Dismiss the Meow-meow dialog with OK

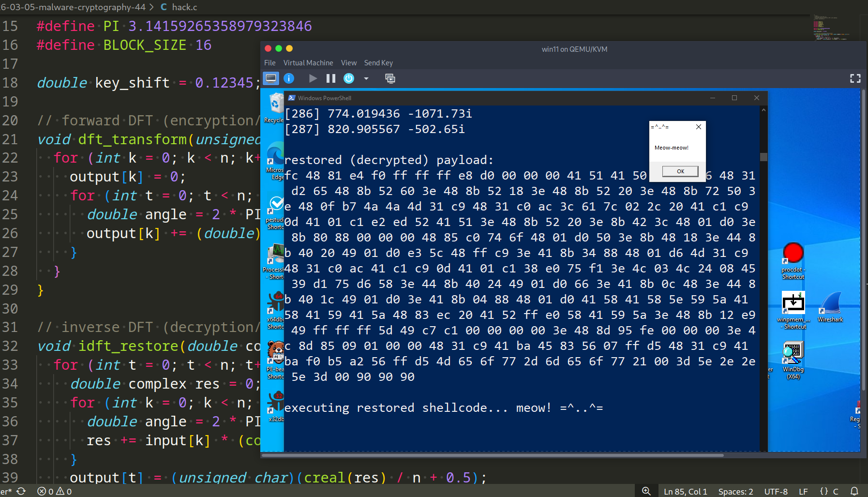tap(679, 171)
